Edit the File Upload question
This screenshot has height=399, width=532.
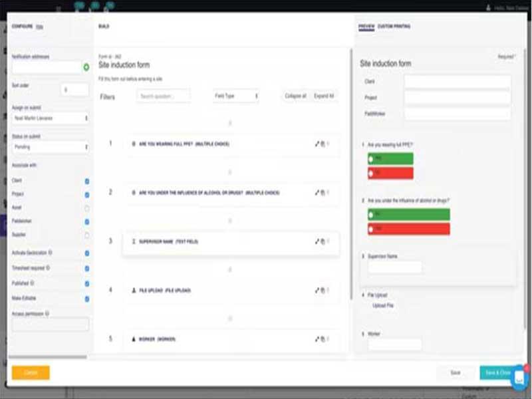point(317,291)
